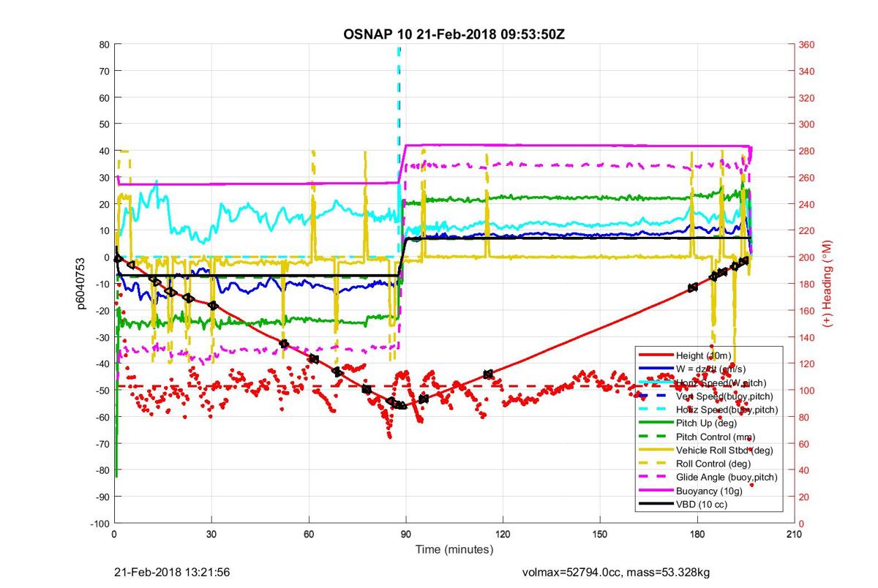Click x-axis tick label "90"

pos(405,535)
